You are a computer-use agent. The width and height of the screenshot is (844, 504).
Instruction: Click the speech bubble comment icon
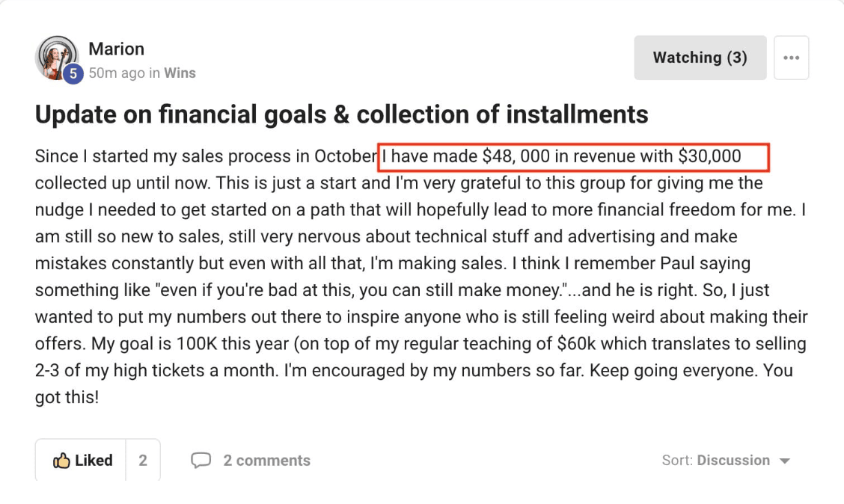201,461
